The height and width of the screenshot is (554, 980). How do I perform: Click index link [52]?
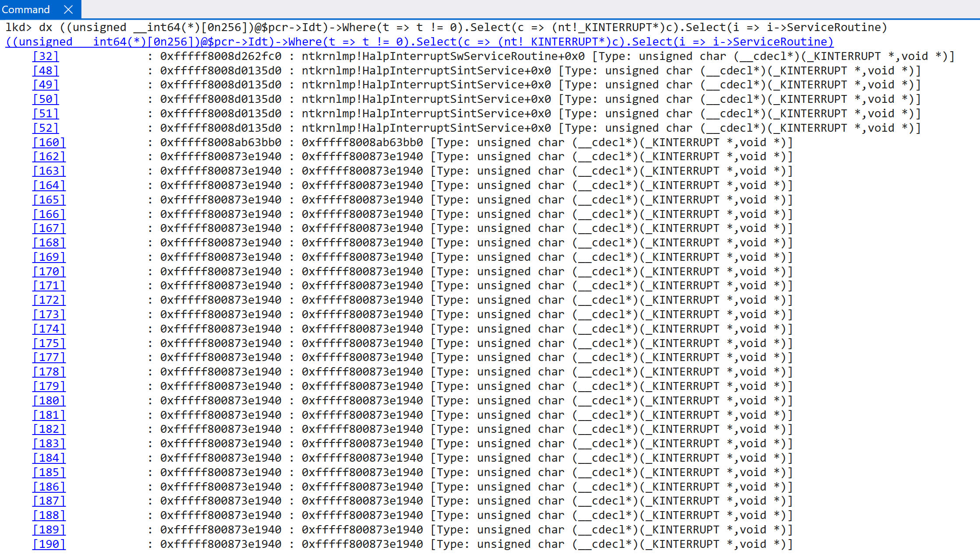[x=46, y=128]
